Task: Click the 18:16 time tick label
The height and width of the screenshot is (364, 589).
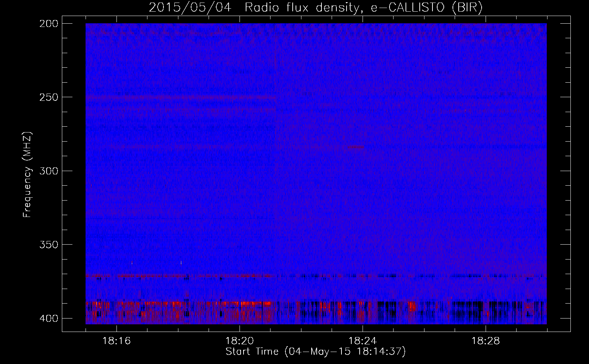Action: 116,341
